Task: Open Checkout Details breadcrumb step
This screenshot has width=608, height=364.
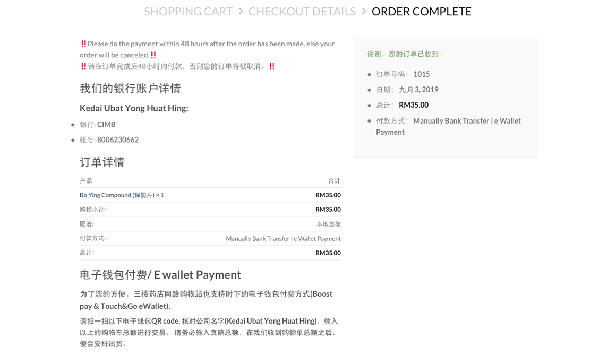Action: point(302,12)
